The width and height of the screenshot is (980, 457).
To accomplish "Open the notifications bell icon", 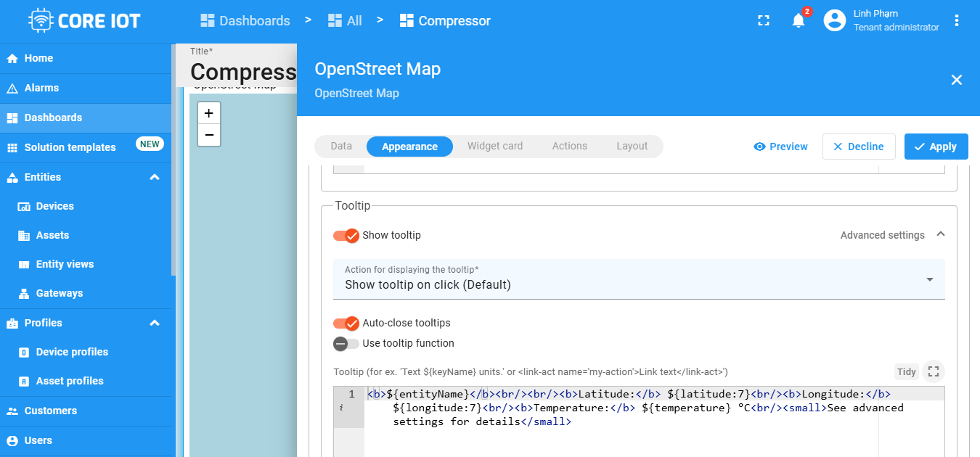I will 799,20.
